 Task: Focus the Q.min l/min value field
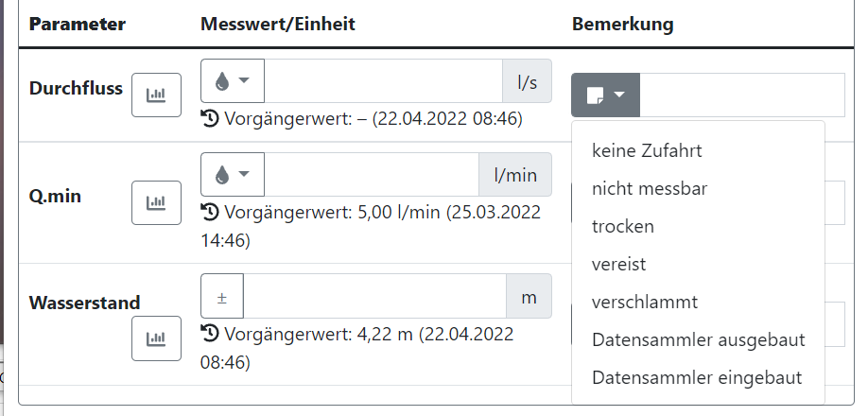372,174
